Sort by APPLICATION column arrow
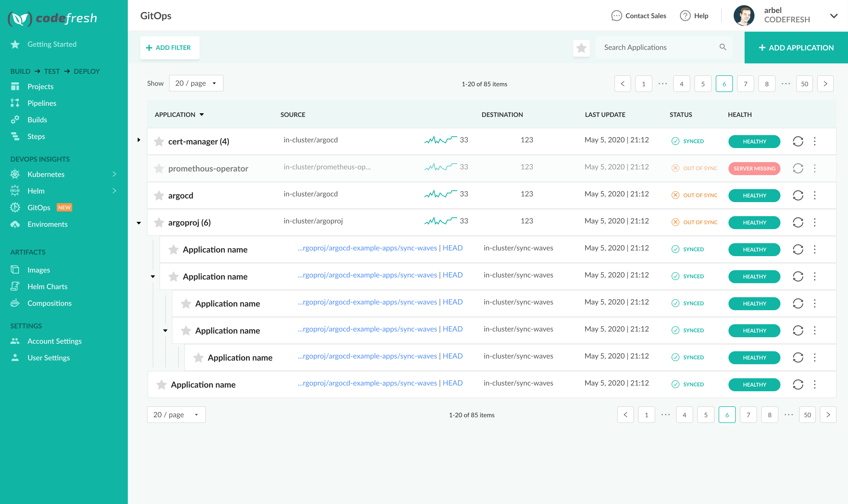 pos(202,115)
